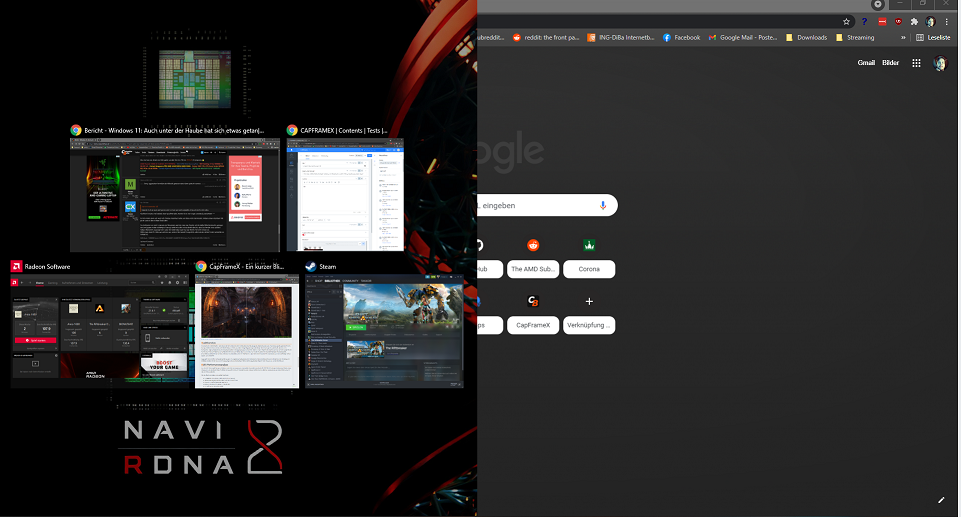Open the Google apps grid
This screenshot has width=961, height=517.
click(916, 62)
